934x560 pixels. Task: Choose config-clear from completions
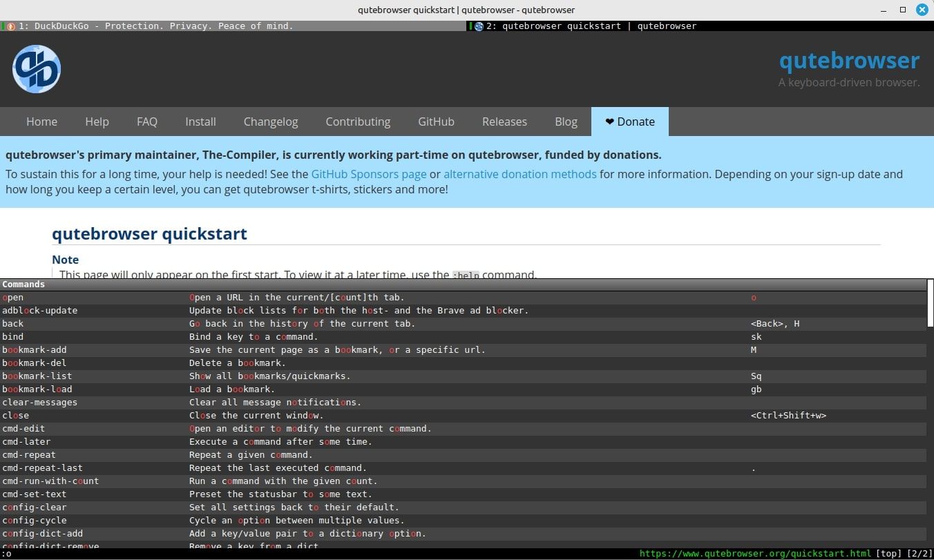click(x=463, y=508)
